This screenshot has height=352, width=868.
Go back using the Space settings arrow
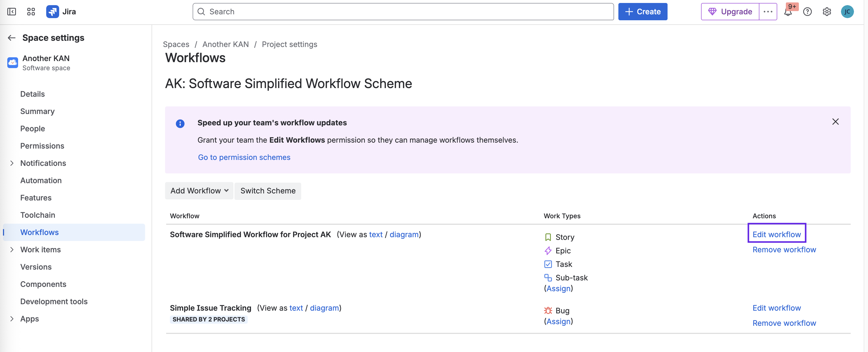12,38
